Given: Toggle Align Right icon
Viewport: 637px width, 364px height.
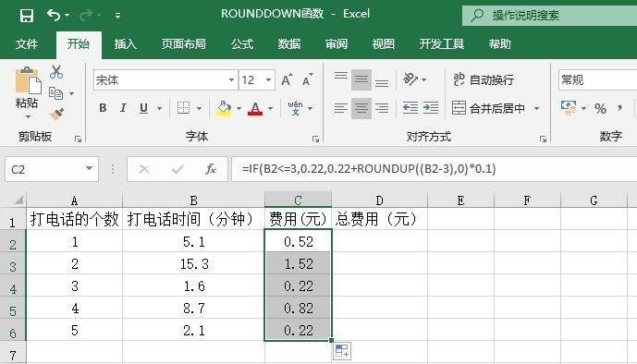Looking at the screenshot, I should [x=382, y=108].
